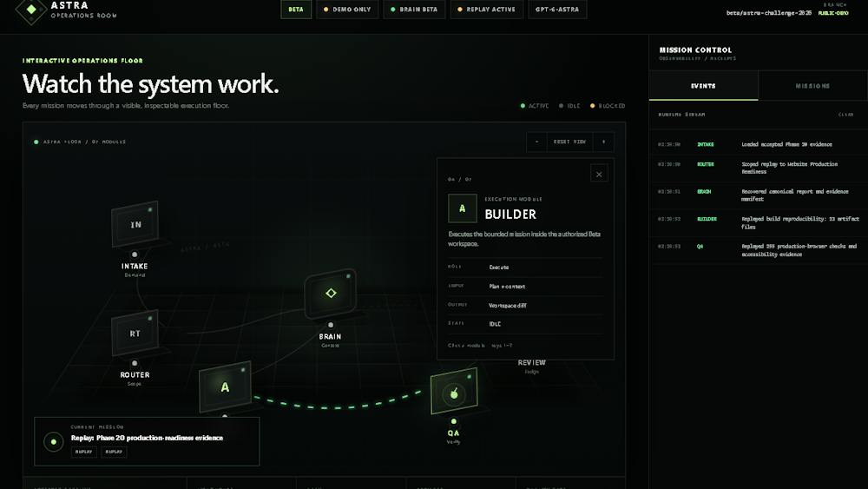Click the IDLE state value
This screenshot has width=868, height=489.
click(x=495, y=325)
